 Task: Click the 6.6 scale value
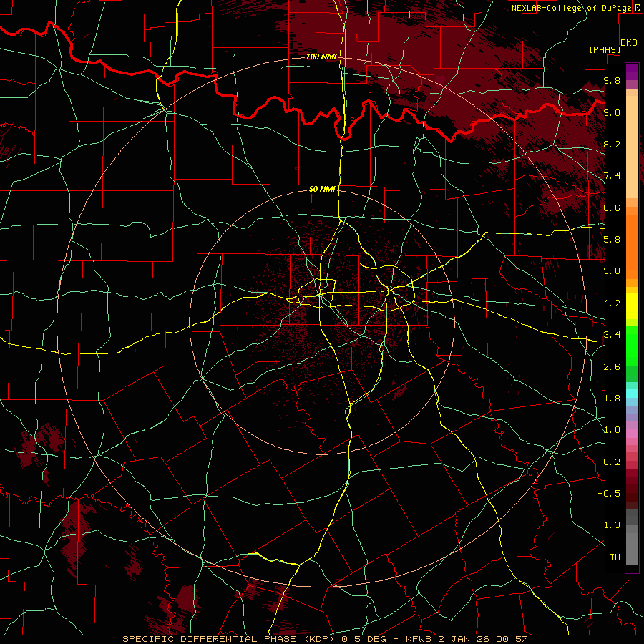612,208
